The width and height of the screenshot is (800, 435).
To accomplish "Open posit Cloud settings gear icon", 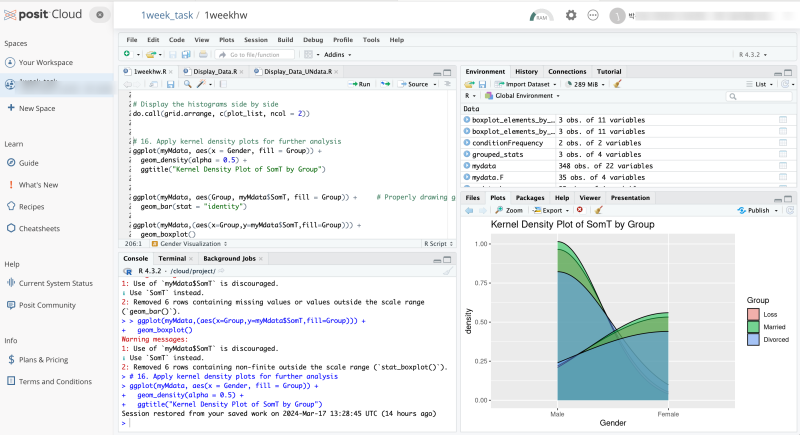I will (x=571, y=15).
